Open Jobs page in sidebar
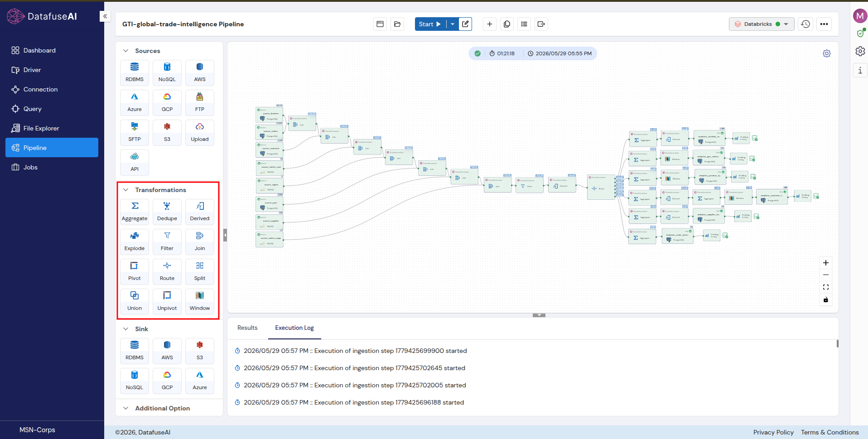 click(52, 167)
